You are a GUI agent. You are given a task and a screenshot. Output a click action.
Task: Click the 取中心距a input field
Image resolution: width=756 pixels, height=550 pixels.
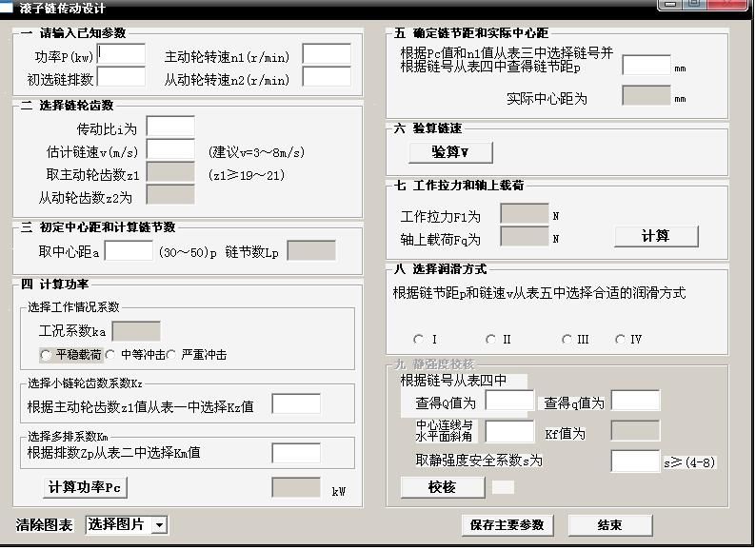[x=129, y=251]
